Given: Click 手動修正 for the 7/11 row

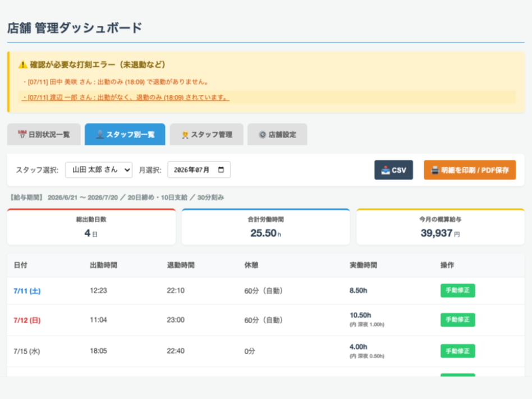Looking at the screenshot, I should (457, 291).
